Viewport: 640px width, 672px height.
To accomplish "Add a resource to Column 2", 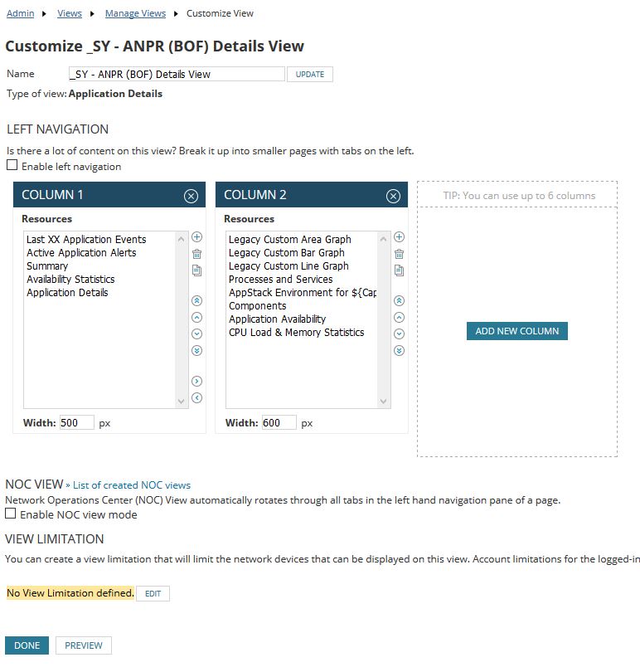I will click(399, 237).
